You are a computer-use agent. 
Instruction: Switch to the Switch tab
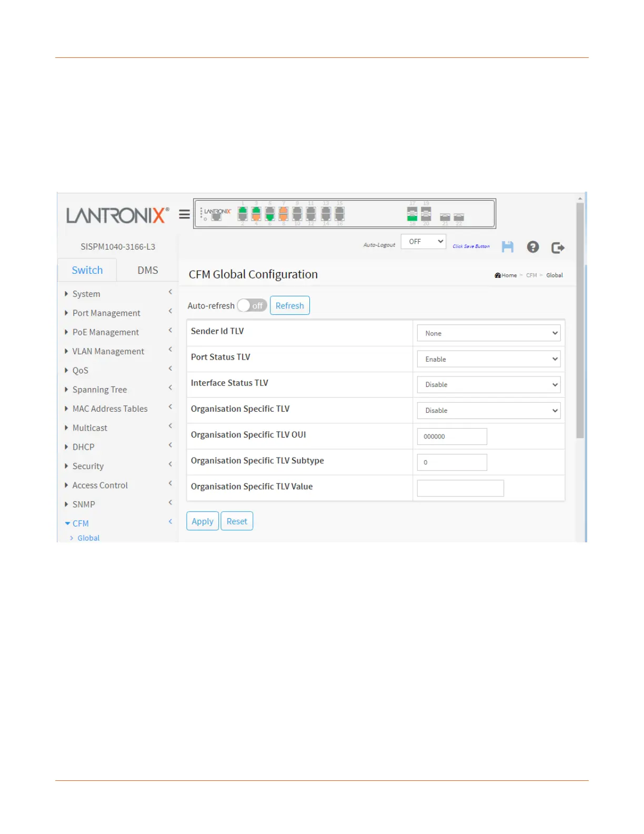pyautogui.click(x=87, y=270)
